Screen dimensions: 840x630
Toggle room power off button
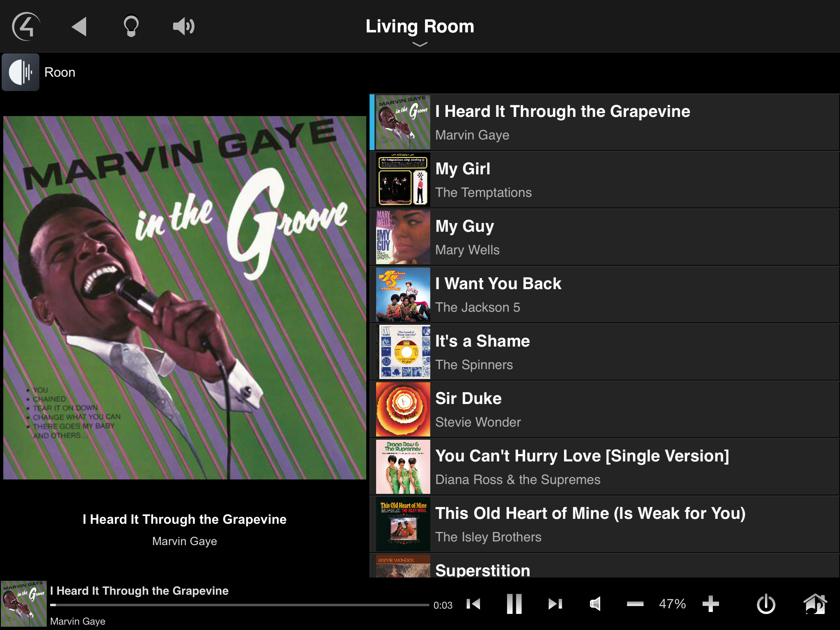(x=766, y=604)
